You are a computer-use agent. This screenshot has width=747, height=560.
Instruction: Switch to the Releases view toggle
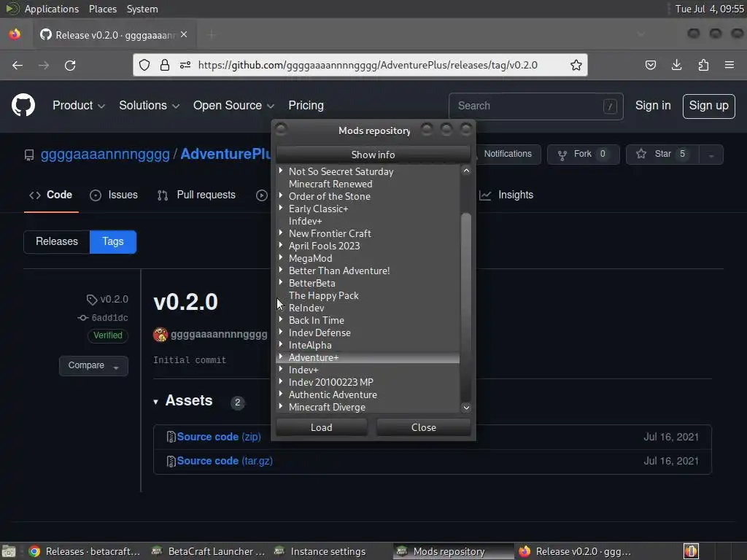point(57,241)
